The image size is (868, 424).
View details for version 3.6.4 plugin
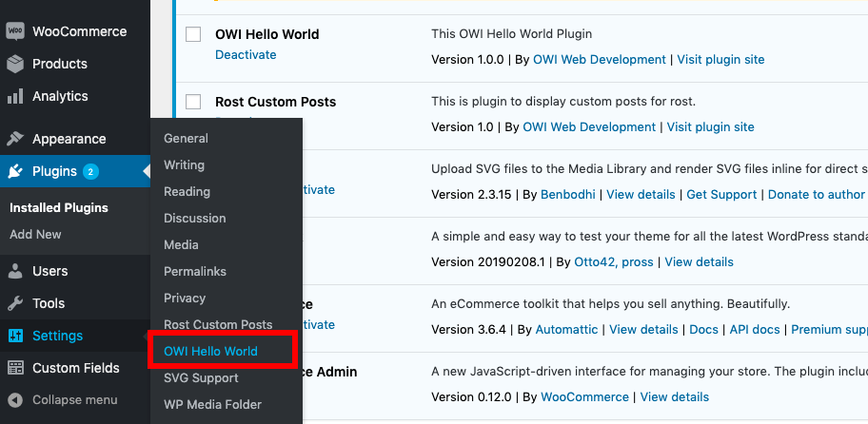[643, 330]
